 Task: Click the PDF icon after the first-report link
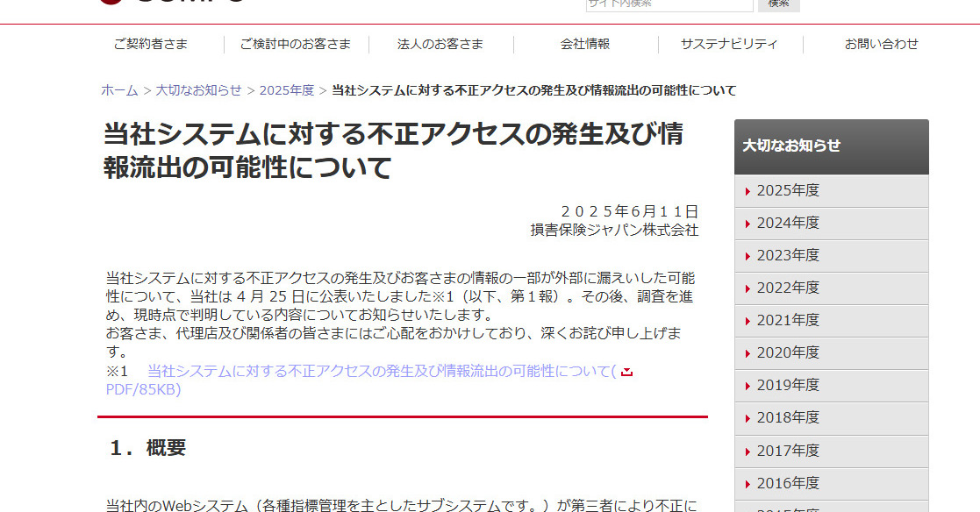626,372
